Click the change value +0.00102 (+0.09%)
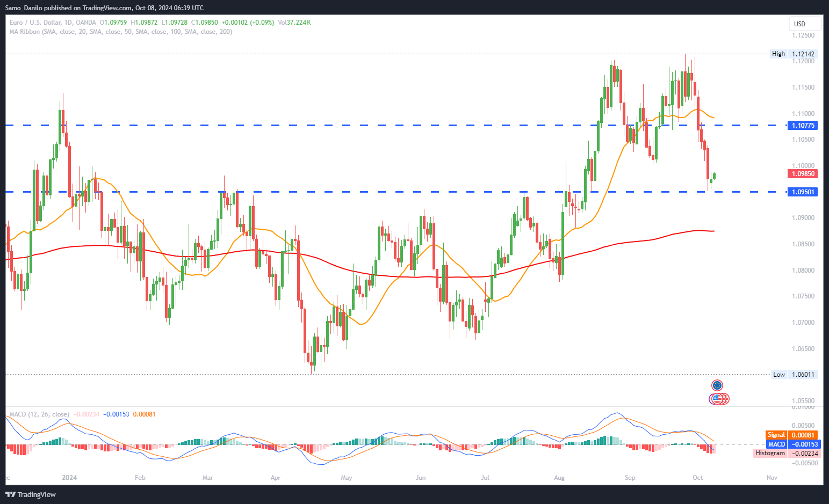The width and height of the screenshot is (829, 504). click(x=248, y=23)
